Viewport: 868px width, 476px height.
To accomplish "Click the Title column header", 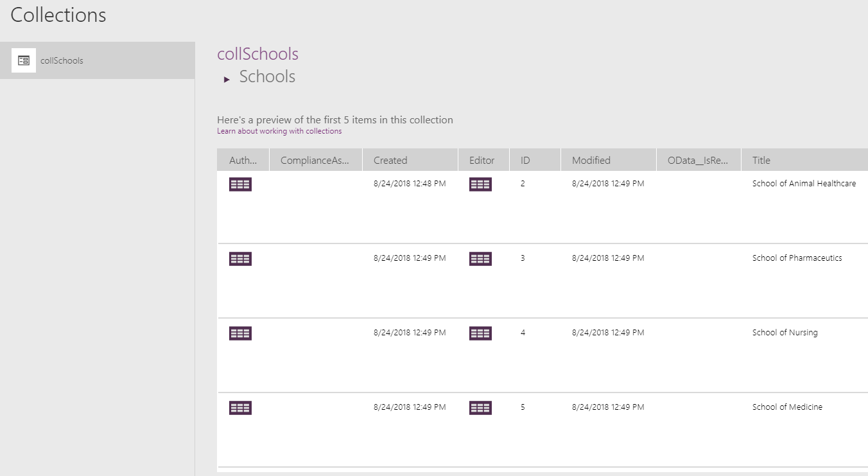I will point(761,161).
